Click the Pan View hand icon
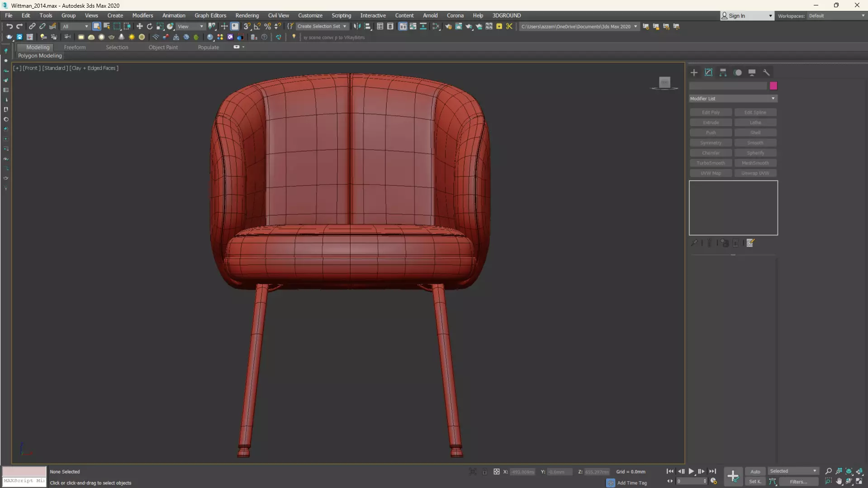The height and width of the screenshot is (488, 868). tap(839, 481)
